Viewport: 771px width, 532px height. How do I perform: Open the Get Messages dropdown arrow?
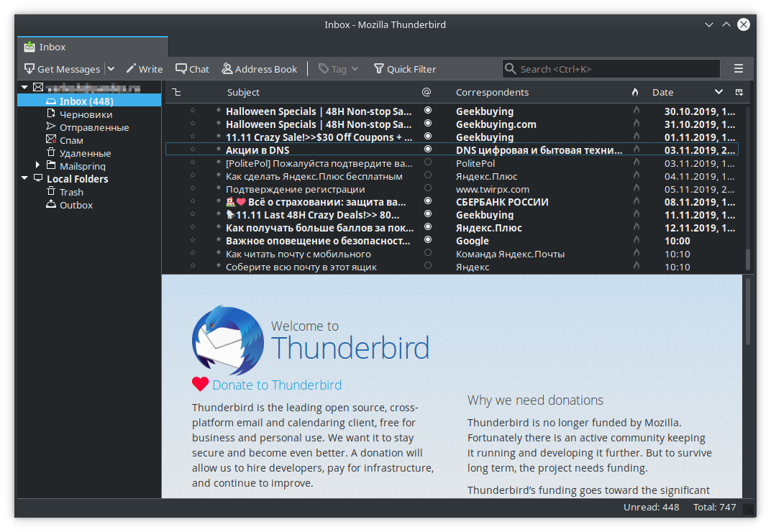click(x=111, y=69)
